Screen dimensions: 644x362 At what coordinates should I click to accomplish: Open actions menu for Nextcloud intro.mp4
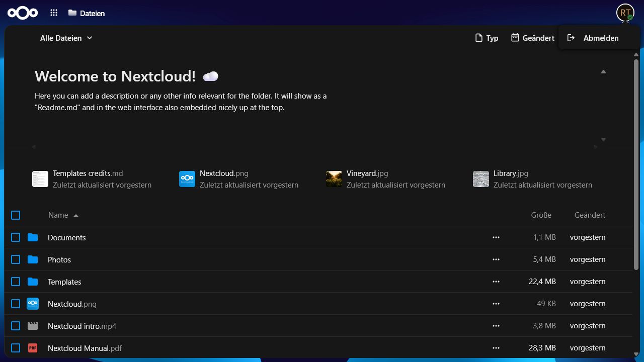496,326
